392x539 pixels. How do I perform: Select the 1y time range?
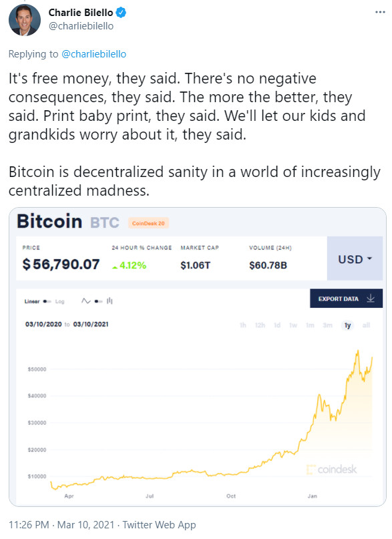pyautogui.click(x=347, y=325)
